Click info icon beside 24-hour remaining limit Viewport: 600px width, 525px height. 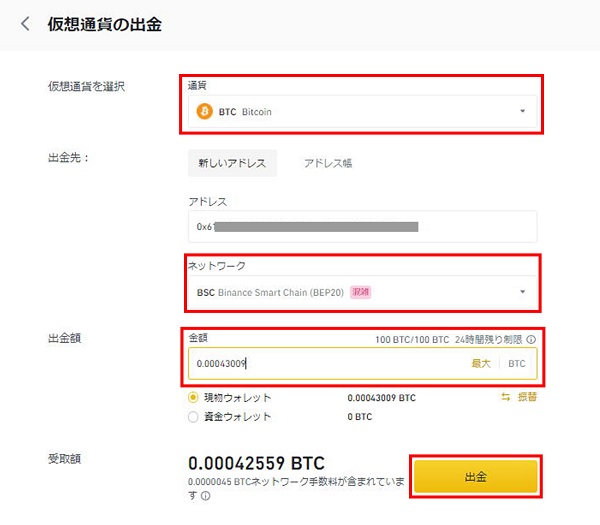coord(531,339)
